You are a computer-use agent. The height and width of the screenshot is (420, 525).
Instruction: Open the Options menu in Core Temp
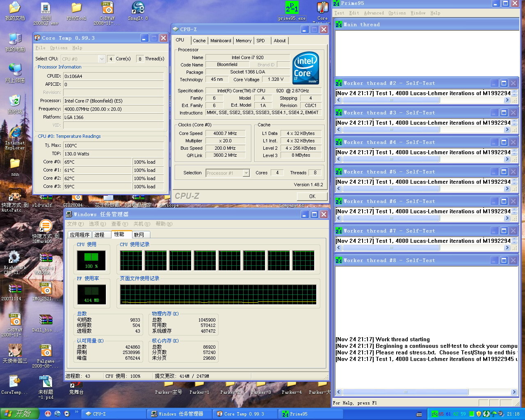(x=59, y=48)
